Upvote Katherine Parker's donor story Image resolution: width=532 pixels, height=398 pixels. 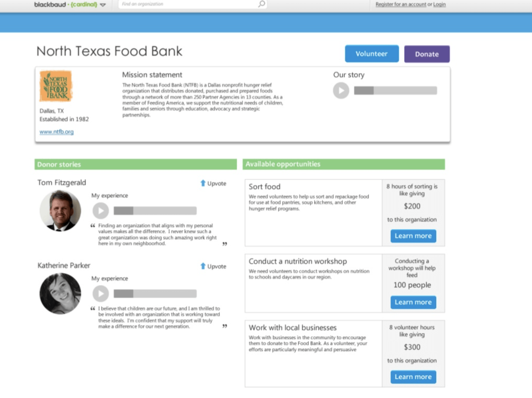click(x=213, y=266)
